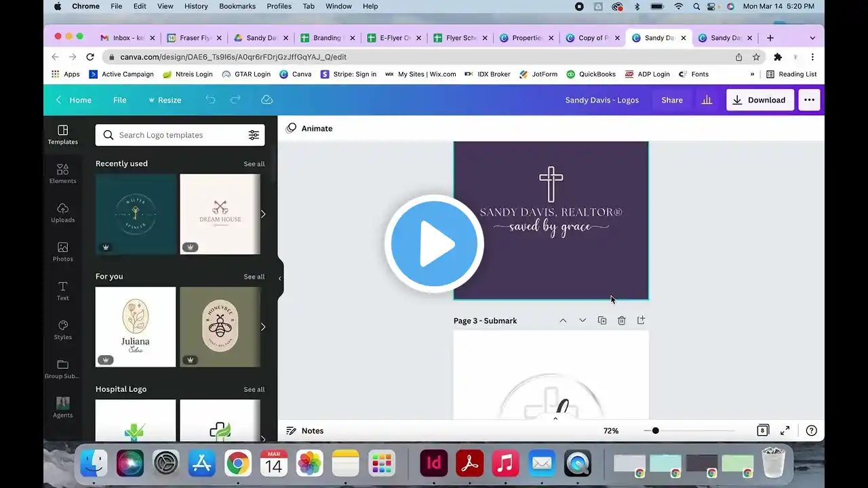This screenshot has width=868, height=488.
Task: See all For you templates
Action: click(254, 277)
